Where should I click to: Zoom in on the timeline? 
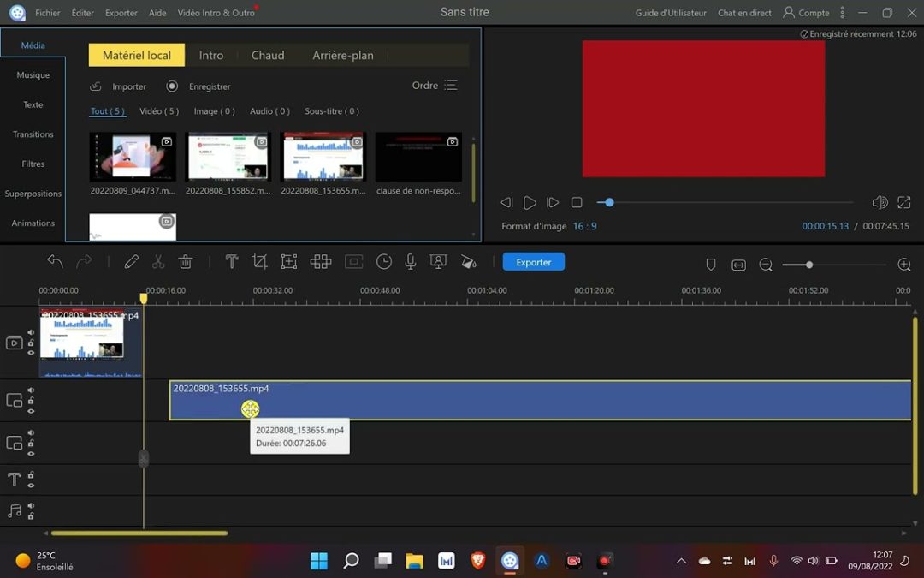(904, 265)
